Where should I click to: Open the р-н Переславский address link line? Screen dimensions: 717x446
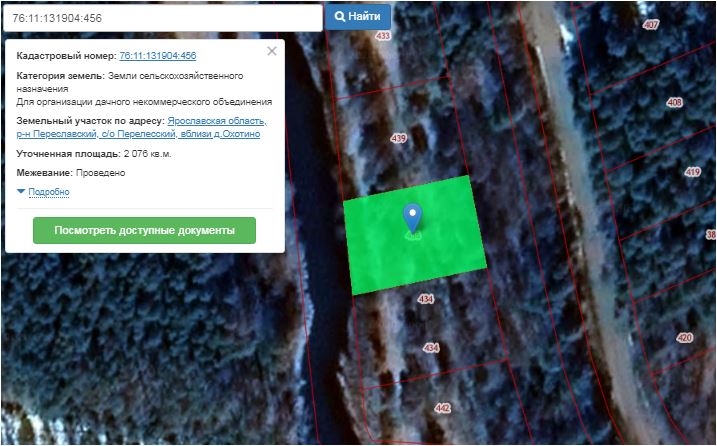[138, 134]
